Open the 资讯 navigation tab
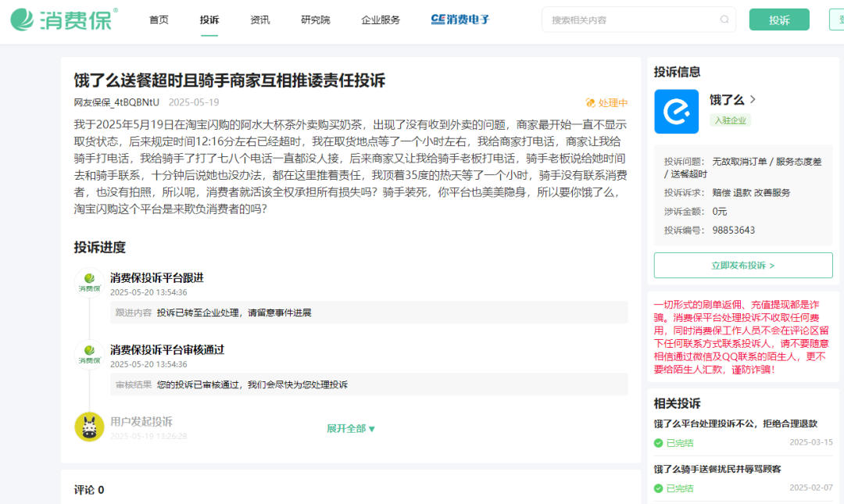 [260, 20]
